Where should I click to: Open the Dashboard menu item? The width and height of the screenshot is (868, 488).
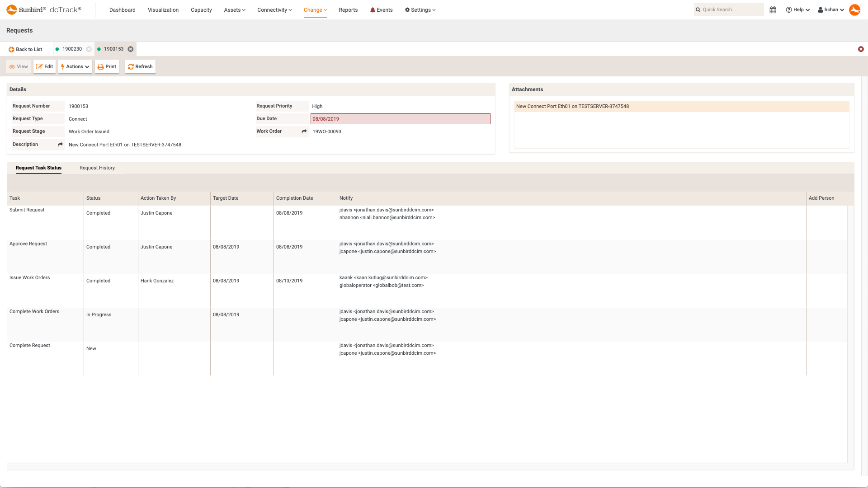(122, 9)
